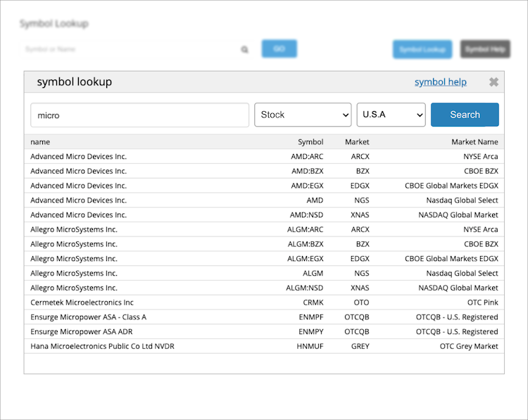Click the search text field containing micro

(x=139, y=115)
